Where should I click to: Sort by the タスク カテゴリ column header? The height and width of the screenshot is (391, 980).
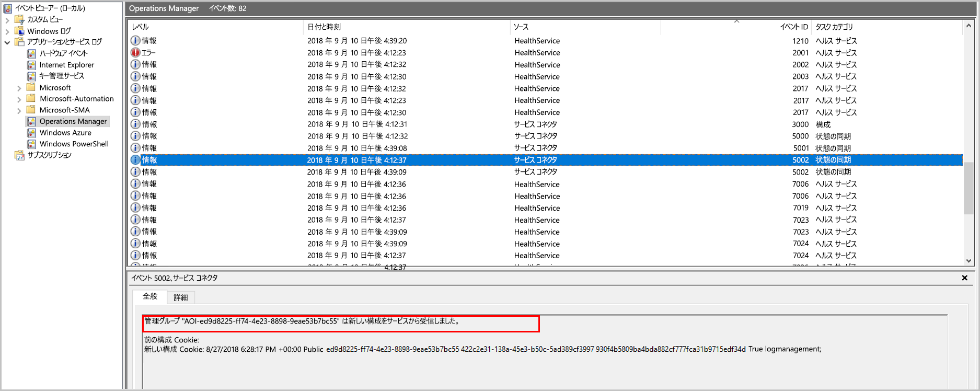click(887, 27)
